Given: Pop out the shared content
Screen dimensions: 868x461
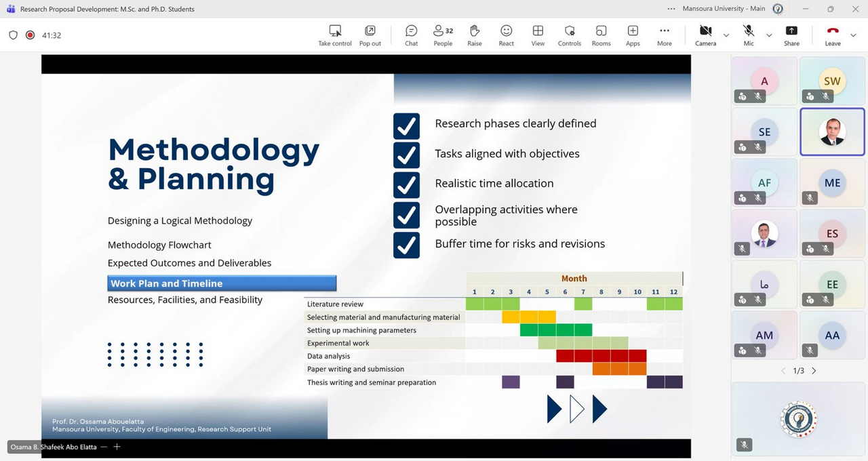Looking at the screenshot, I should click(370, 35).
